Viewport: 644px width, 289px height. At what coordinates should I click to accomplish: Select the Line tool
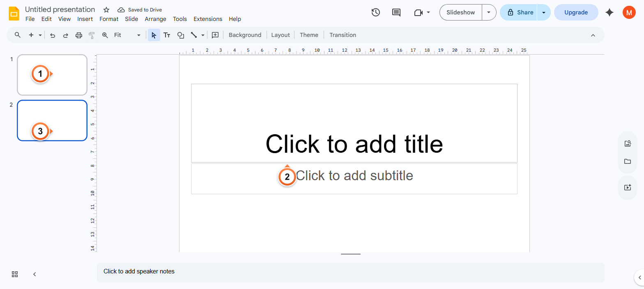194,35
